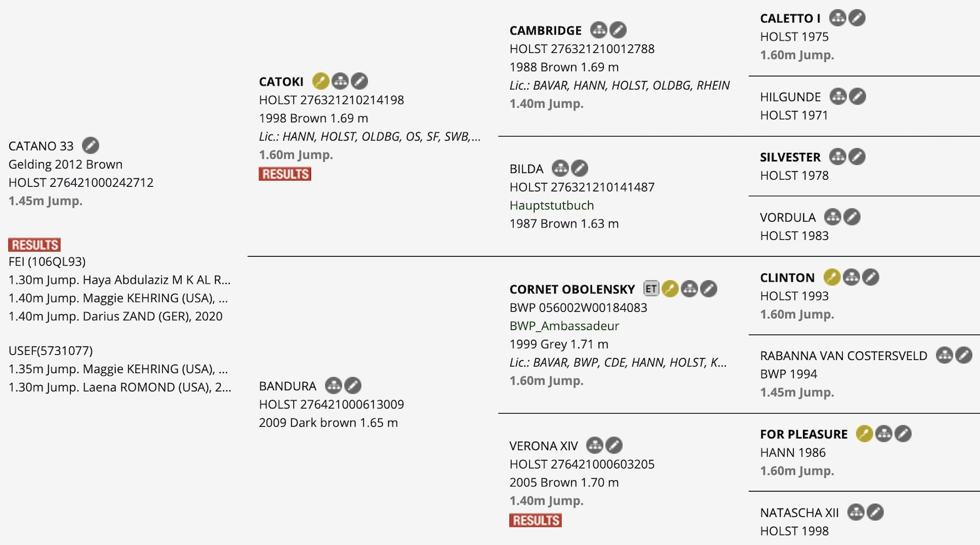The height and width of the screenshot is (545, 980).
Task: View the pedigree tree for RABANNA VAN COSTERSVELD
Action: [x=945, y=355]
